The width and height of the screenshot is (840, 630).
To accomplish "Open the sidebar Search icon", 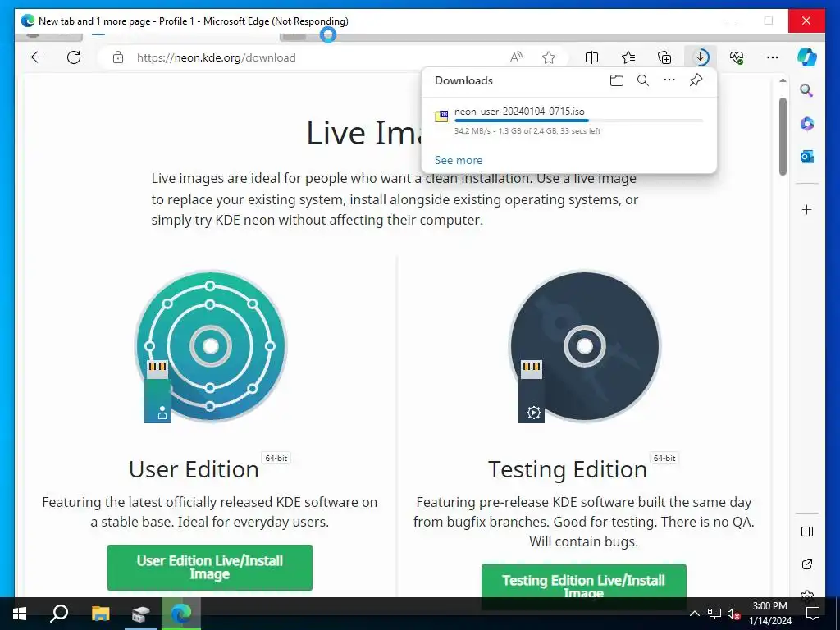I will [807, 90].
